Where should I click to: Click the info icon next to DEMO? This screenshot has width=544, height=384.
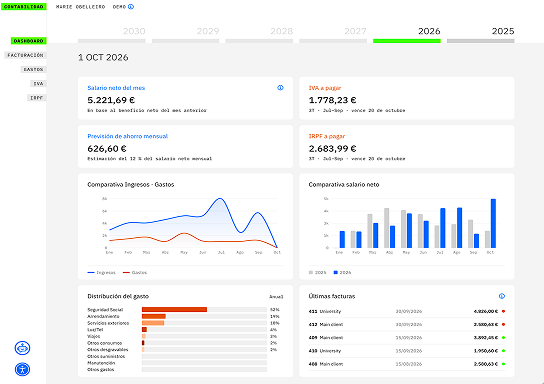(x=131, y=7)
